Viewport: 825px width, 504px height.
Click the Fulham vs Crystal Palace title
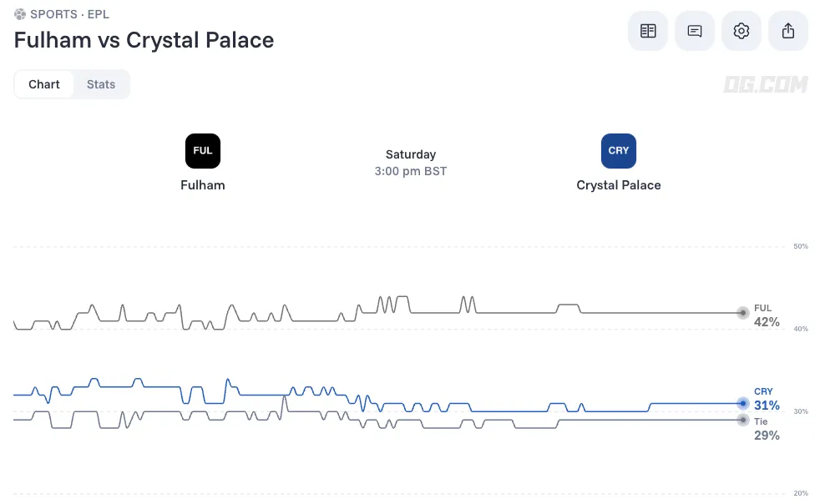[x=144, y=40]
